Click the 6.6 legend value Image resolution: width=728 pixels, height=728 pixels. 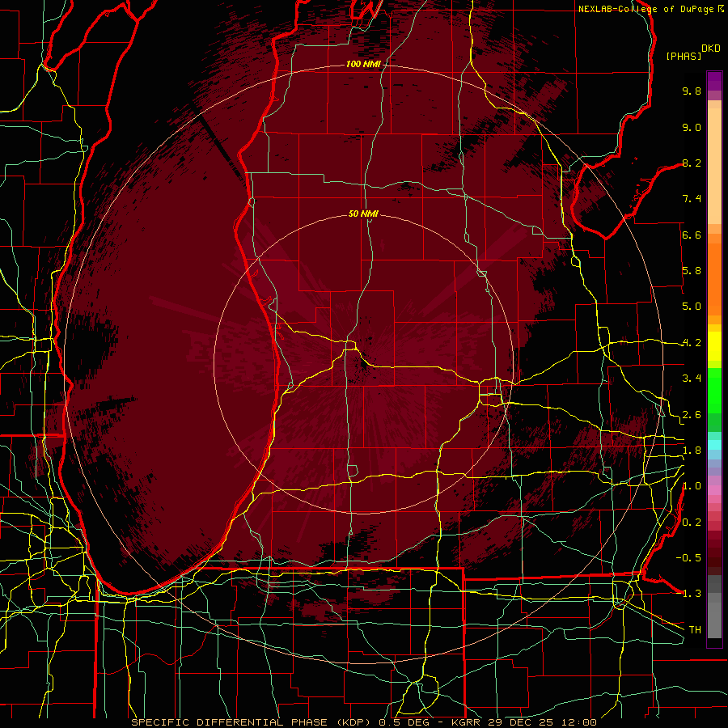pos(692,235)
